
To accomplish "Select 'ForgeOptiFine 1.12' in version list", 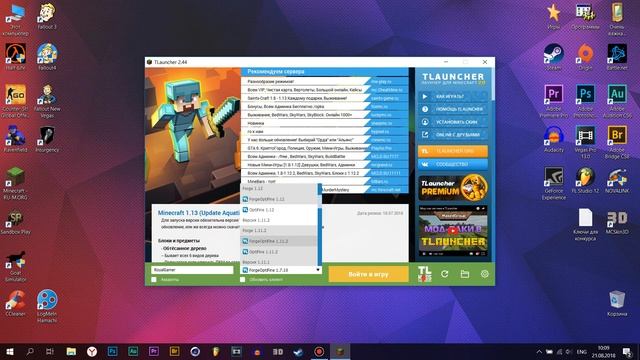I will [x=279, y=199].
